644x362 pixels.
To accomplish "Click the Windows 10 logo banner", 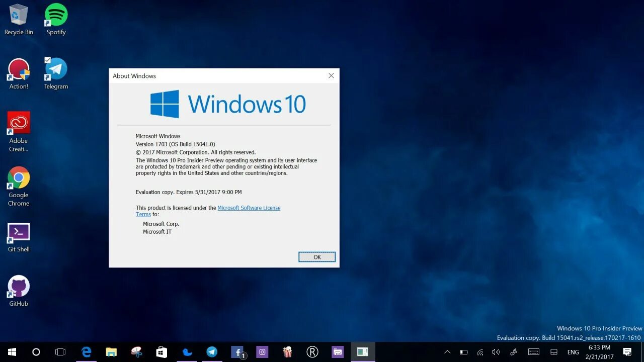I will click(x=228, y=104).
